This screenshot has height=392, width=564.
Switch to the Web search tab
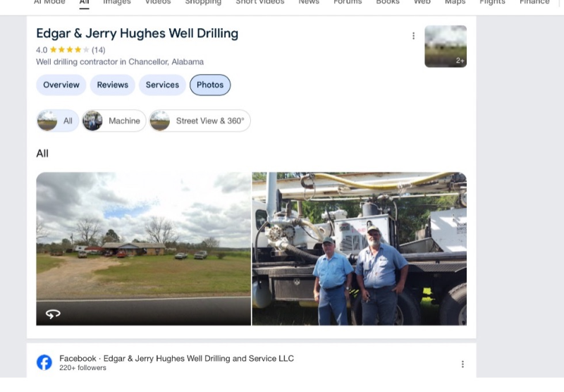pyautogui.click(x=422, y=2)
